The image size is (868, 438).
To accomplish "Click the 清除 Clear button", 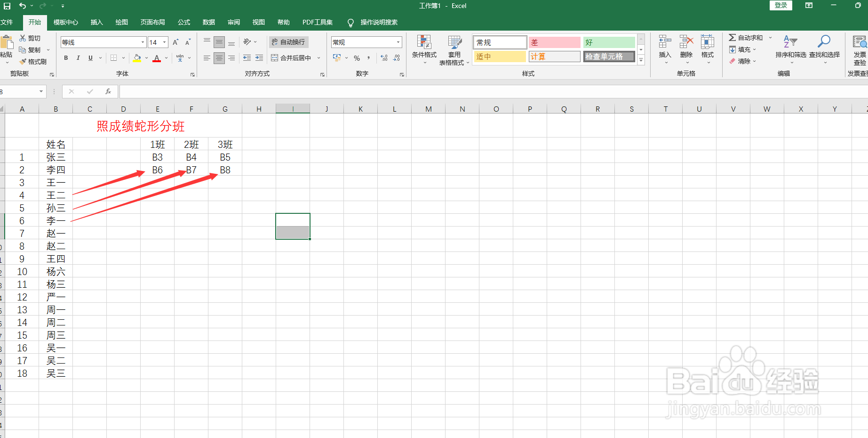I will tap(740, 61).
